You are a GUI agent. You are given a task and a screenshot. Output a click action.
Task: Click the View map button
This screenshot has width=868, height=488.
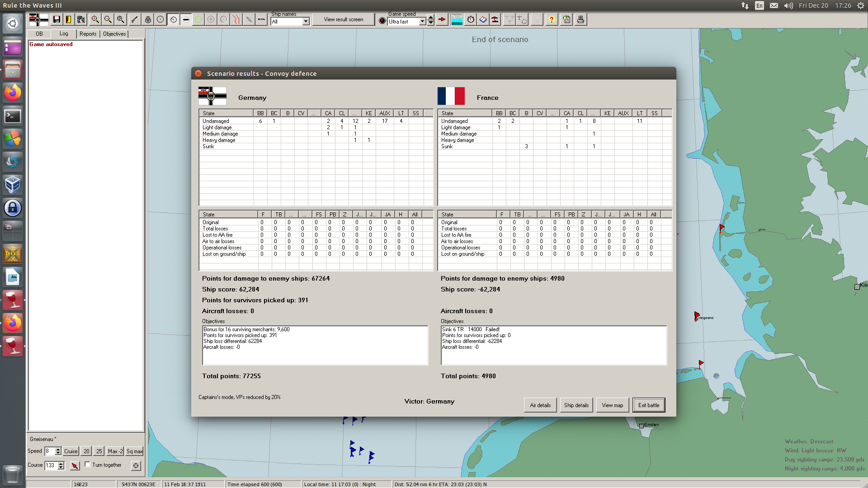pos(613,405)
